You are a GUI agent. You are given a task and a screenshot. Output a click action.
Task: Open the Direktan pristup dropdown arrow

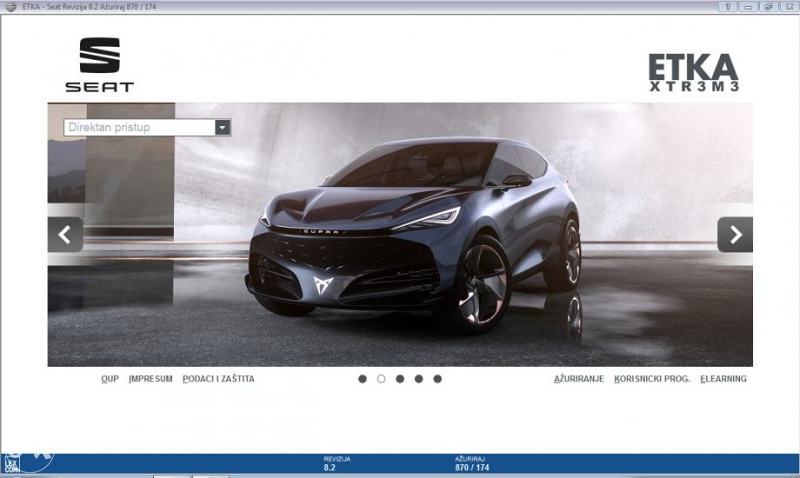[222, 128]
